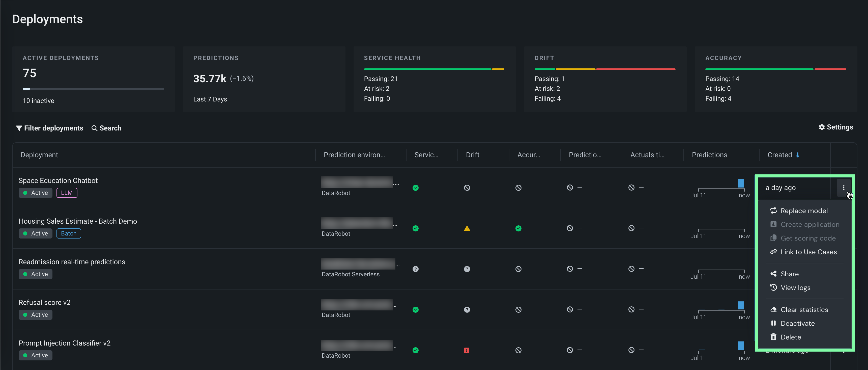The image size is (868, 370).
Task: Click the active deployments progress bar
Action: [93, 89]
